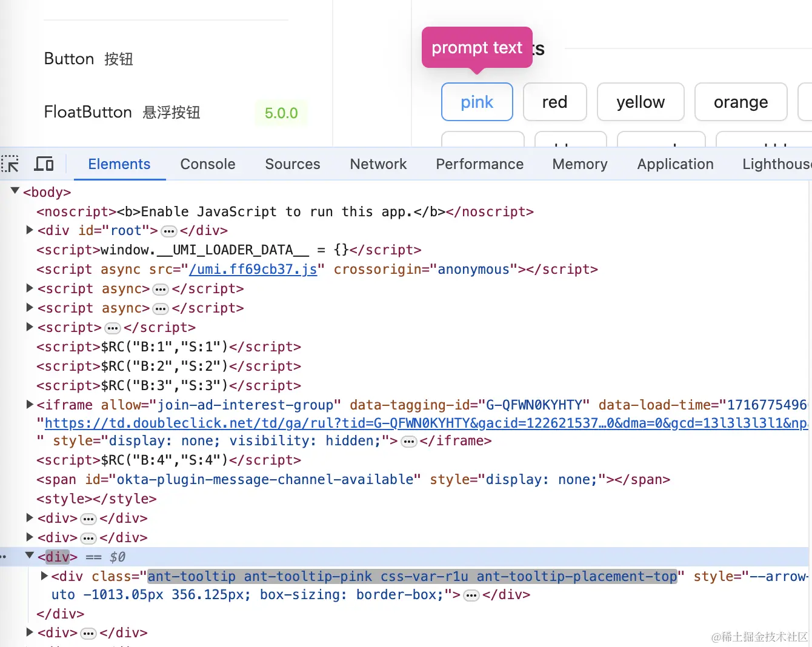Image resolution: width=812 pixels, height=647 pixels.
Task: Switch to the Elements tab
Action: click(x=119, y=164)
